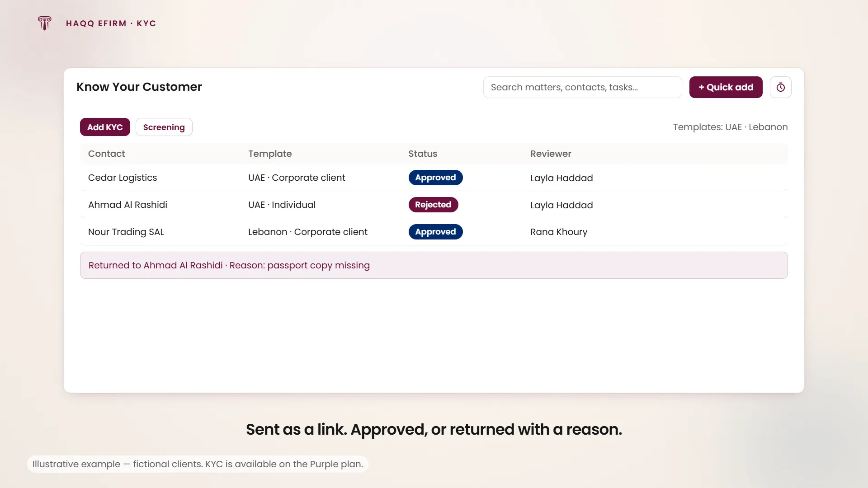This screenshot has width=868, height=488.
Task: Click the 'Returned to Ahmad Al Rashidi' notice
Action: [x=434, y=265]
